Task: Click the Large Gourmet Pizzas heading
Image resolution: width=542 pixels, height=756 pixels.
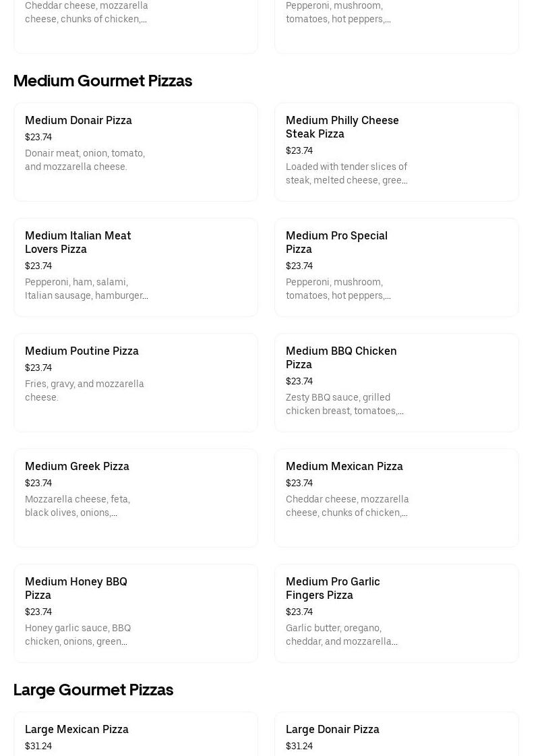Action: [x=93, y=690]
